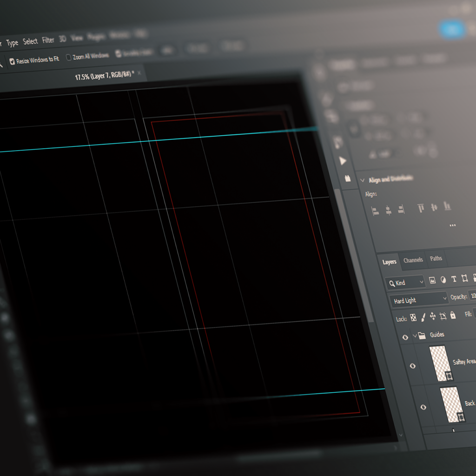
Task: Uncheck Resize Windows to Fit
Action: pos(12,61)
